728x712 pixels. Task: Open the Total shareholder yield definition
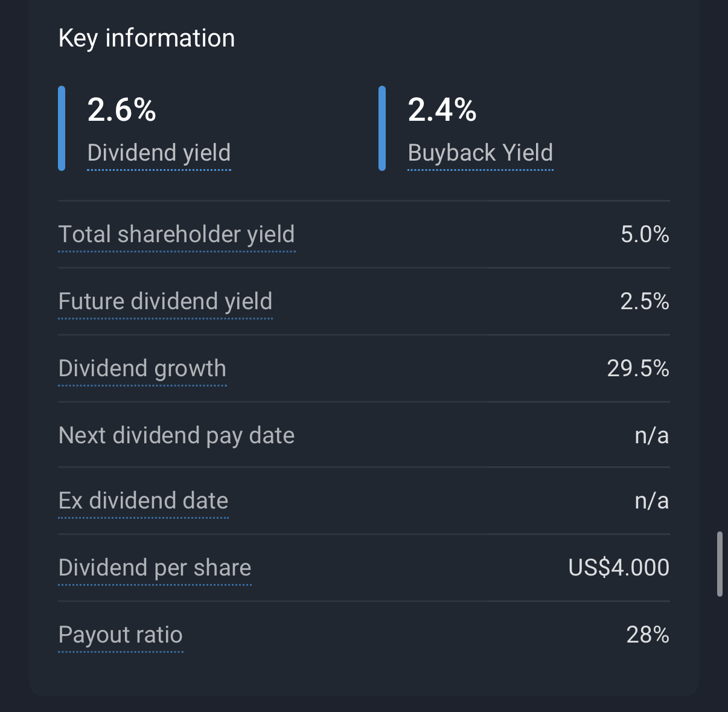pyautogui.click(x=176, y=234)
